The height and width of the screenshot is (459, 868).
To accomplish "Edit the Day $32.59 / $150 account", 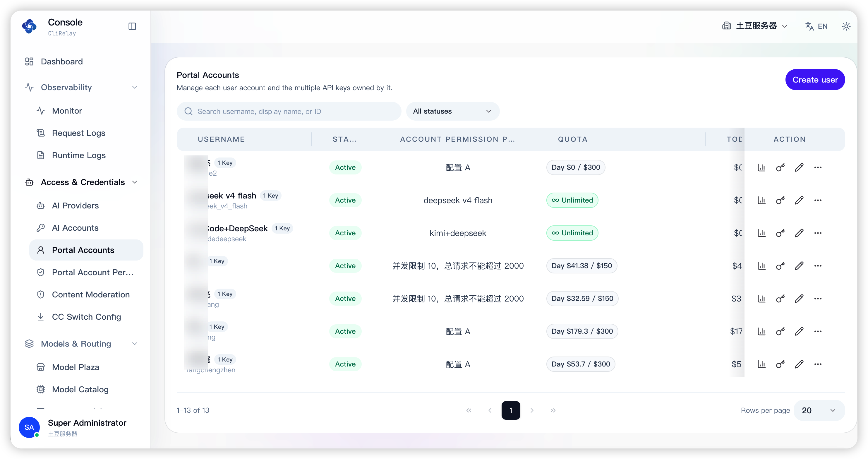I will pyautogui.click(x=799, y=299).
